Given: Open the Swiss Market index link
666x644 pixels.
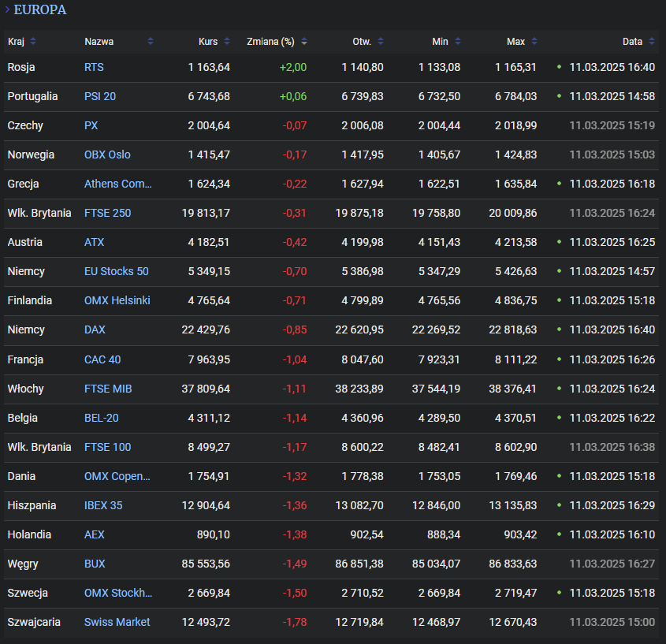Looking at the screenshot, I should coord(117,622).
